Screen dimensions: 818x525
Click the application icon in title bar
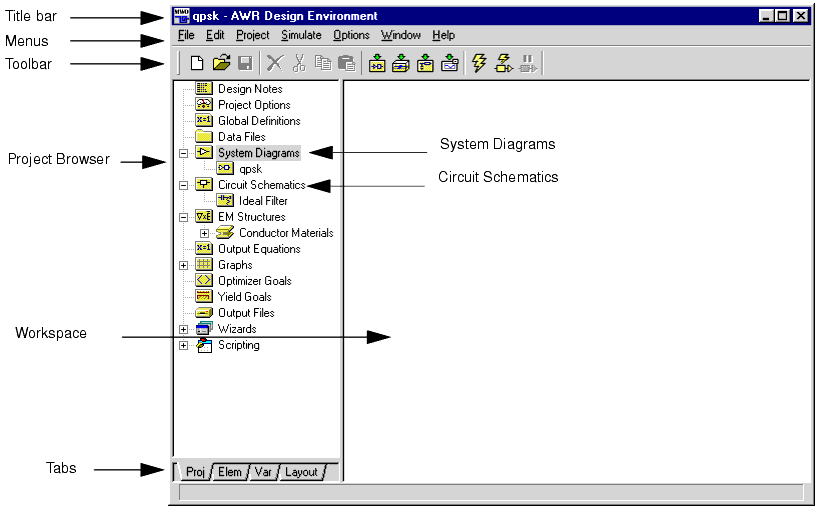(182, 16)
